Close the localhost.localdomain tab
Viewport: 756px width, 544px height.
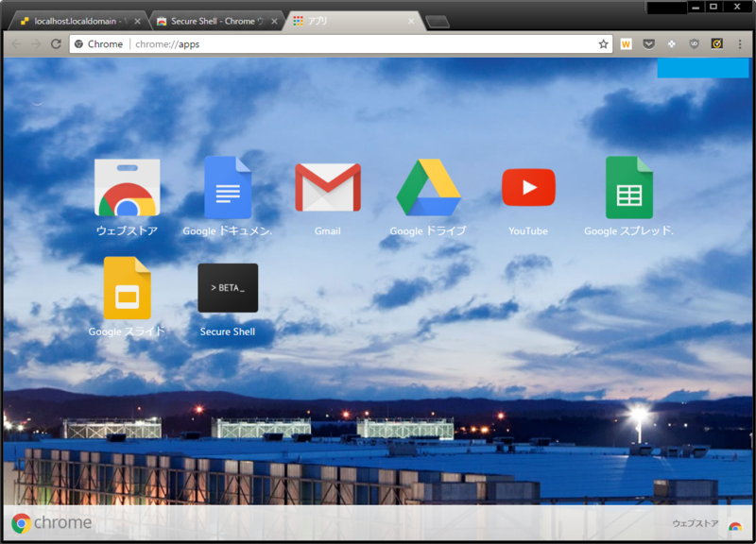tap(137, 21)
